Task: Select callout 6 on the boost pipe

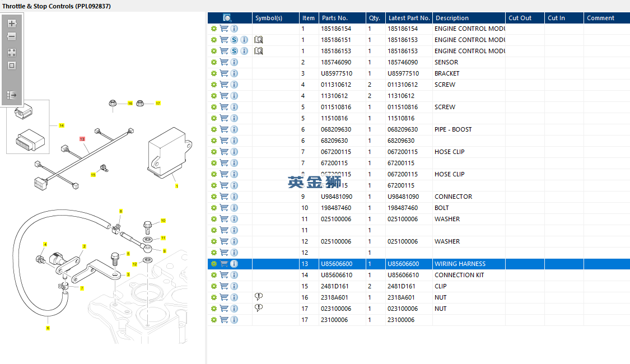Action: (48, 328)
